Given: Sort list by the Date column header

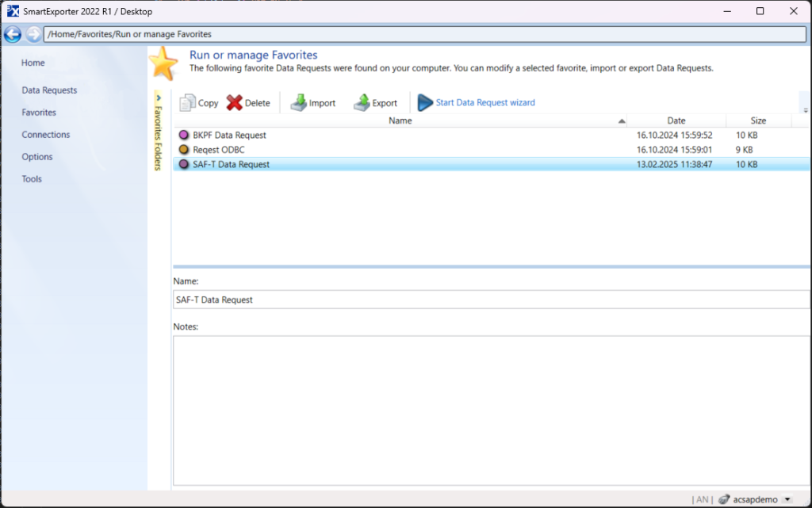Looking at the screenshot, I should (x=676, y=120).
